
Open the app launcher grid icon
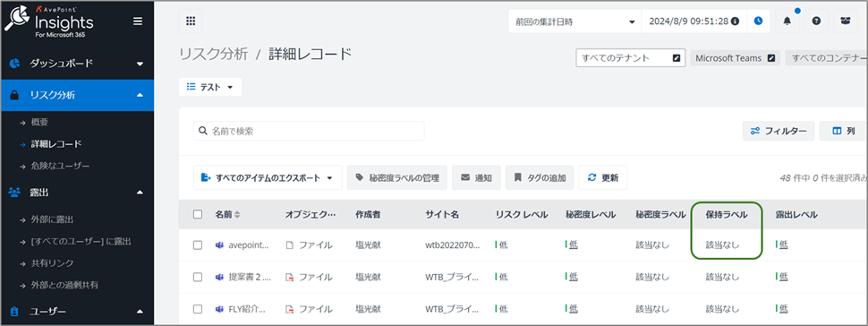click(x=191, y=21)
